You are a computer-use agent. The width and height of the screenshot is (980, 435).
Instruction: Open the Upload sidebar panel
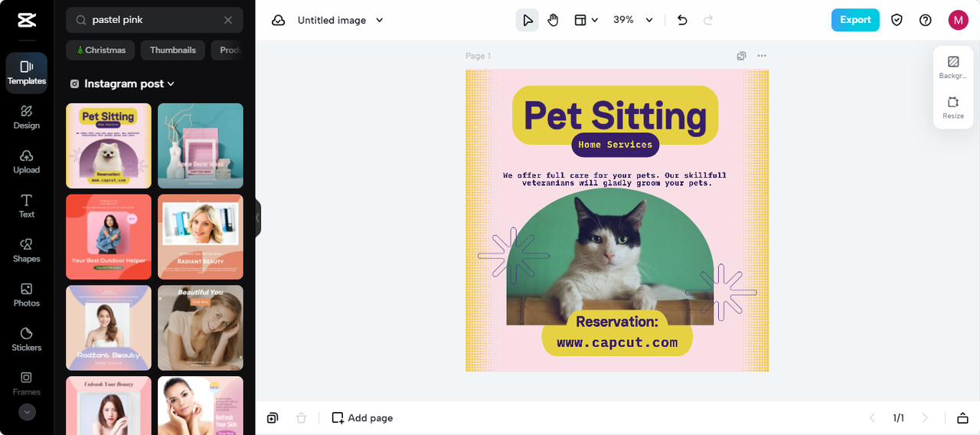coord(27,162)
